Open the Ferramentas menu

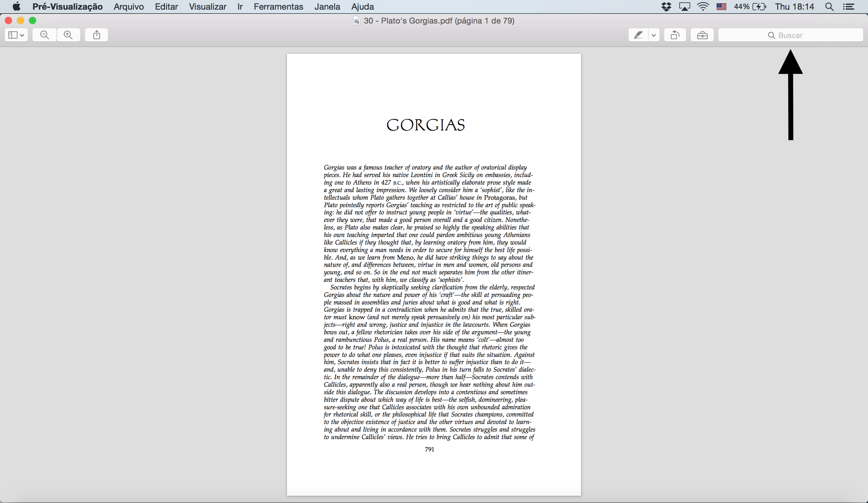[x=278, y=7]
